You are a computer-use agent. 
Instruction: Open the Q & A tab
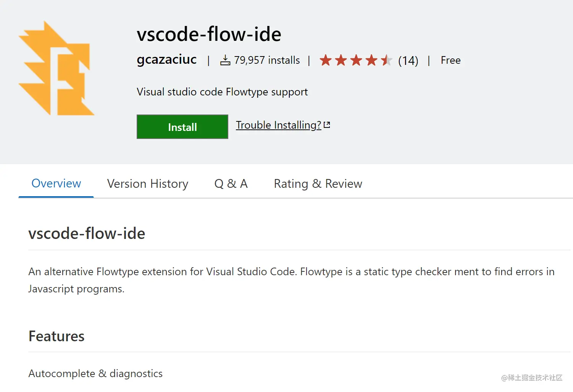click(x=231, y=184)
